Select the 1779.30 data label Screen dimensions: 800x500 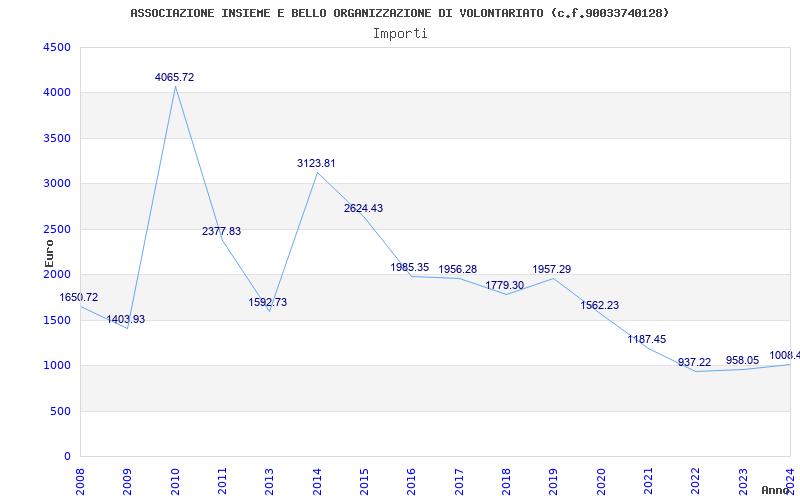click(x=505, y=286)
